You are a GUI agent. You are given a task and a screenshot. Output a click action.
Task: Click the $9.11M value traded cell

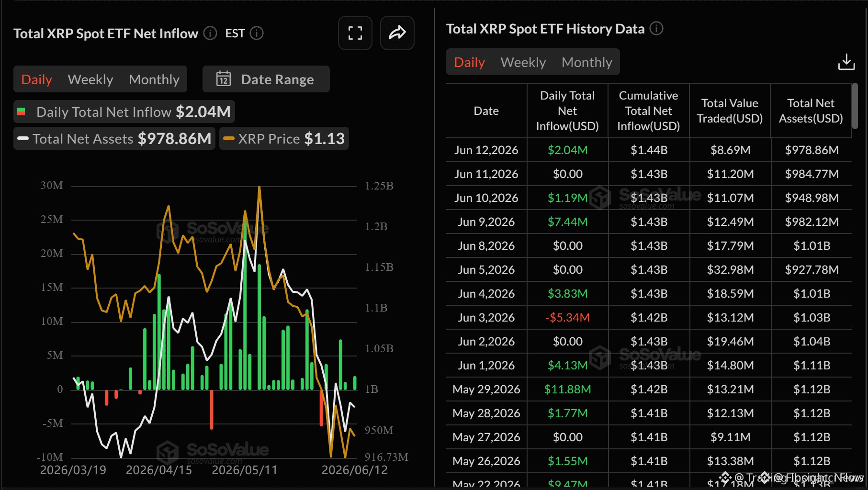coord(731,437)
